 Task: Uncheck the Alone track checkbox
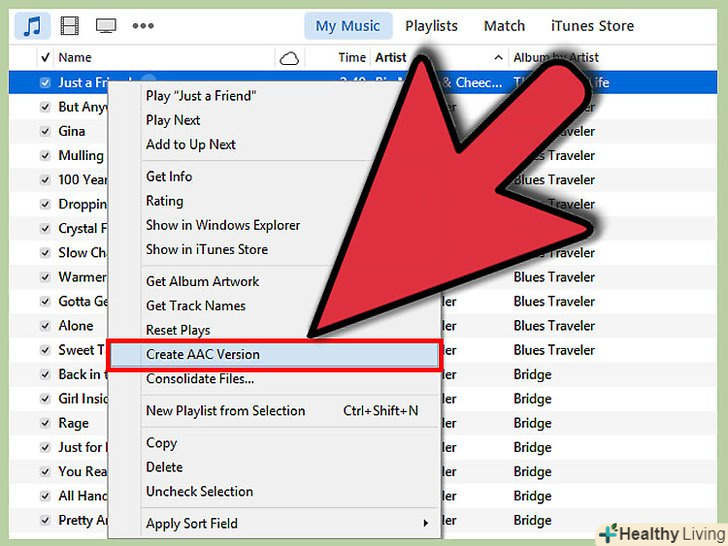[45, 326]
